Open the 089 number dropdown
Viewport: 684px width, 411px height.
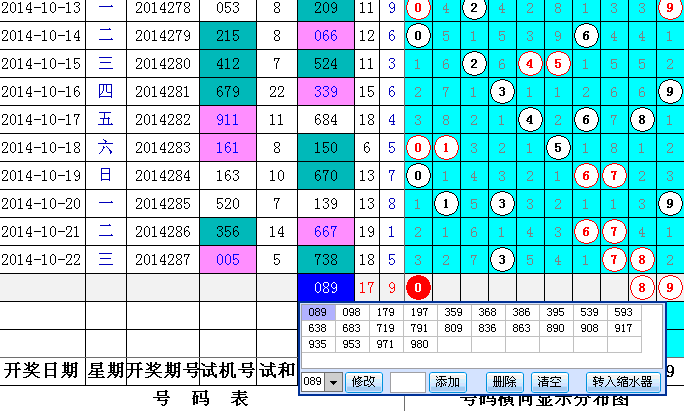click(333, 382)
